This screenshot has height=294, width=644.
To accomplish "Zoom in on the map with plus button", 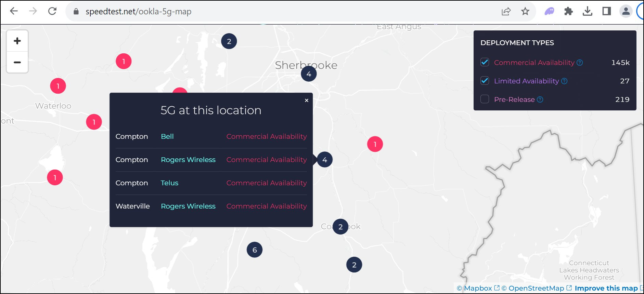I will 17,41.
